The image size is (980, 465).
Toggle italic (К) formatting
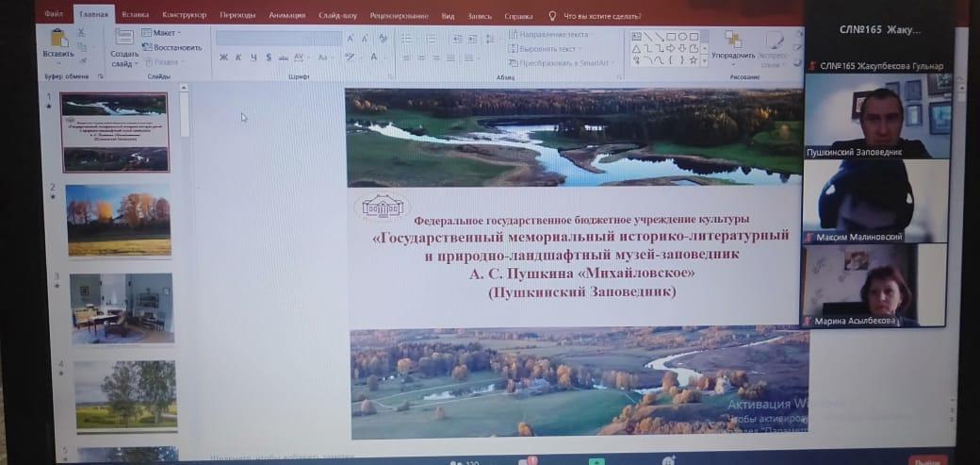[x=238, y=58]
